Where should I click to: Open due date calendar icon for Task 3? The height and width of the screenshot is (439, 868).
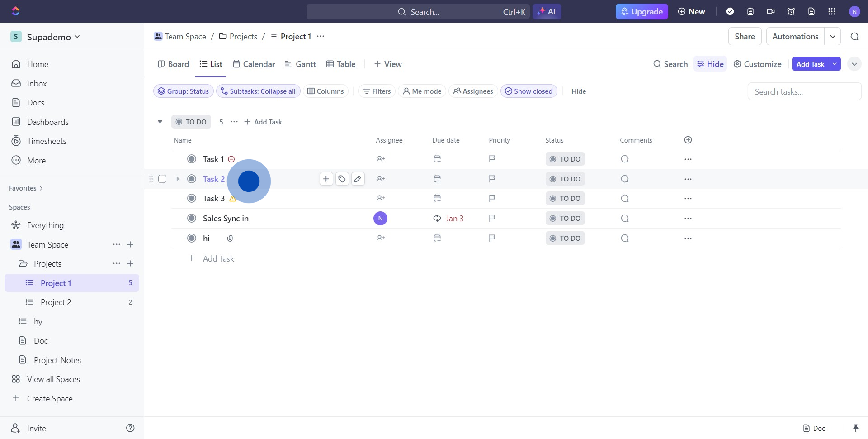coord(437,199)
